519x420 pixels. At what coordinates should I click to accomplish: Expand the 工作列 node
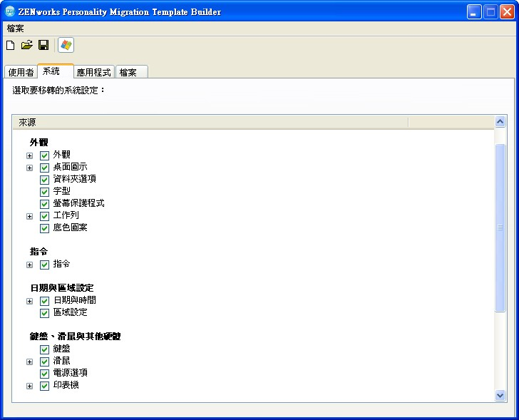coord(29,217)
